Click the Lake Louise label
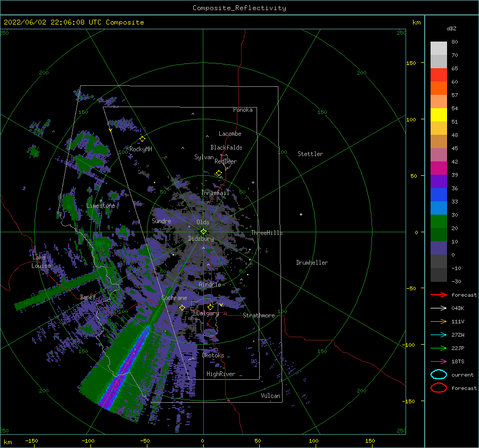The width and height of the screenshot is (479, 448). point(41,262)
